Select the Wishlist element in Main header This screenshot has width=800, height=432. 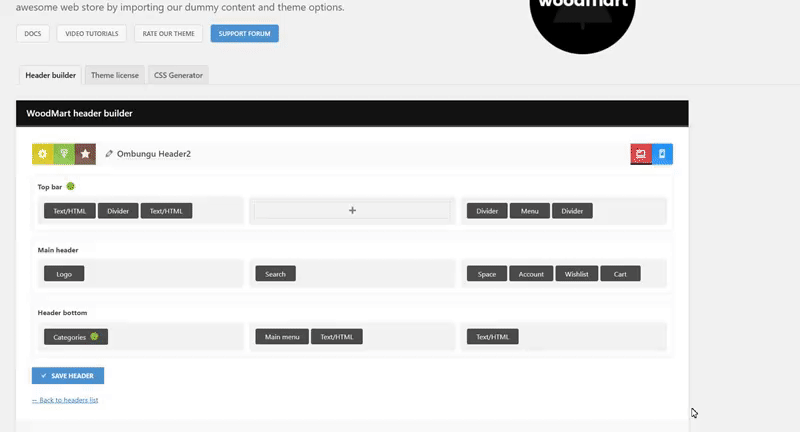click(x=577, y=274)
